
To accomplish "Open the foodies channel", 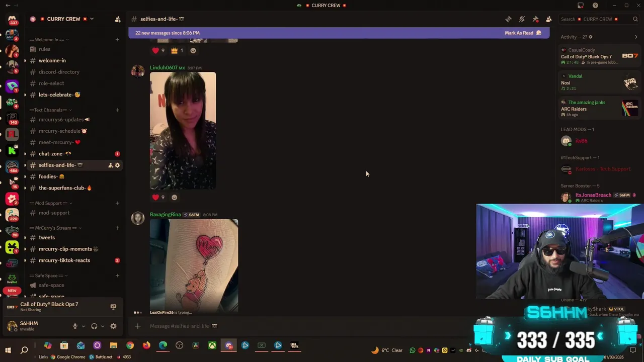I will (x=75, y=176).
